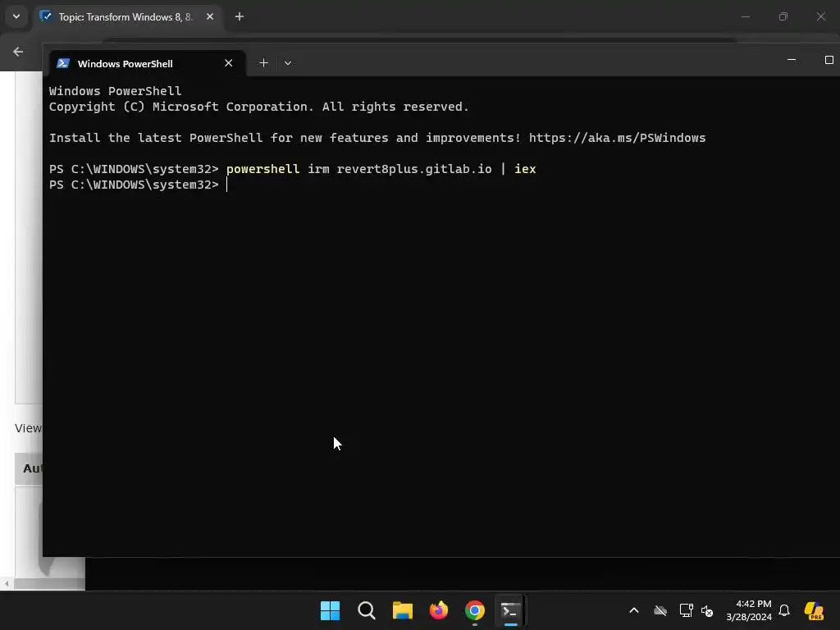Viewport: 840px width, 630px height.
Task: Open the clock showing 4:42 PM
Action: [748, 610]
